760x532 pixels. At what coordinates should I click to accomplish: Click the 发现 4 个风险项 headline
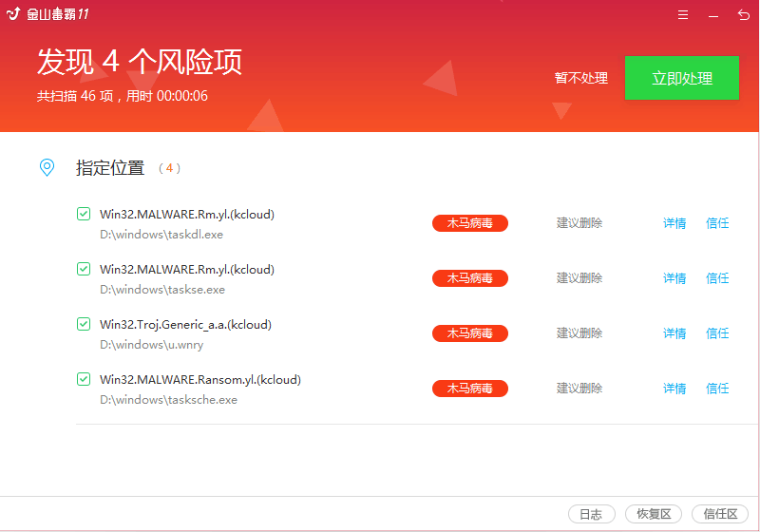point(140,62)
